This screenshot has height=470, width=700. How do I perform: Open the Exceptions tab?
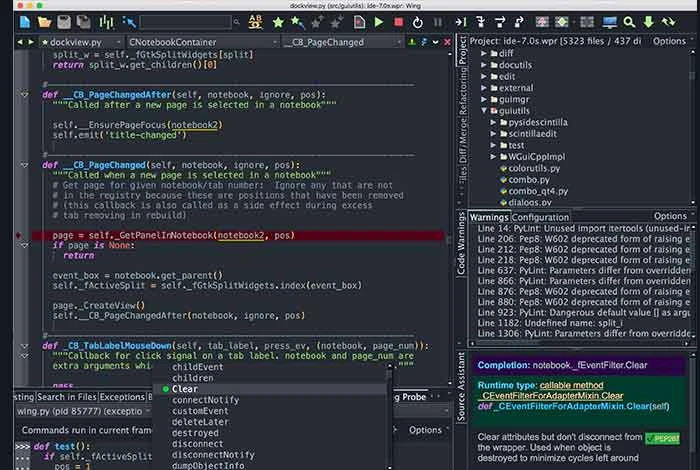click(122, 397)
